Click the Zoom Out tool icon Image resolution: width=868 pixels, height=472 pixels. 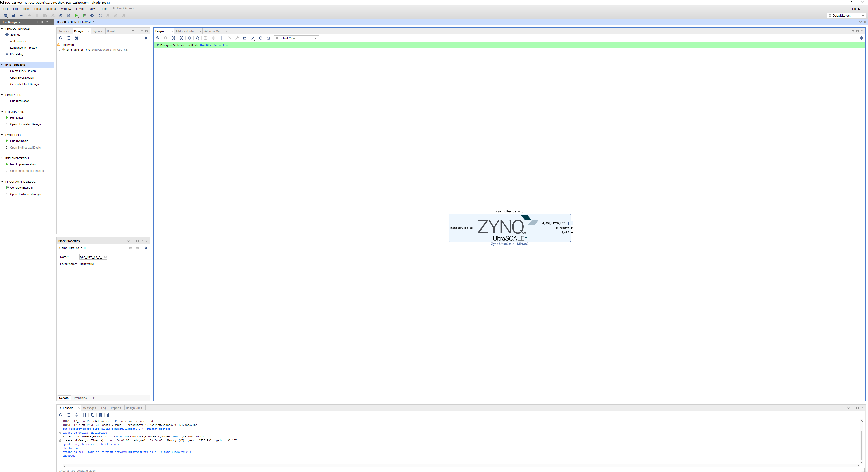[x=165, y=38]
